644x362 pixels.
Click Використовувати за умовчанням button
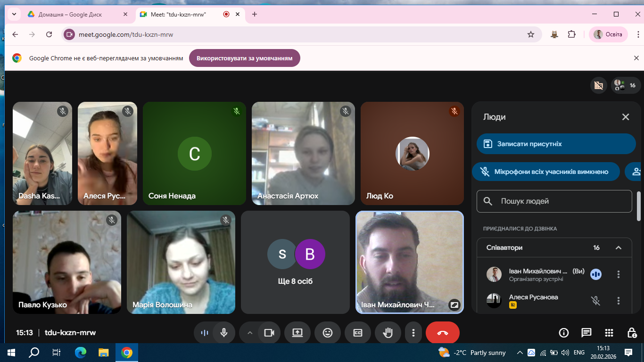pos(245,58)
